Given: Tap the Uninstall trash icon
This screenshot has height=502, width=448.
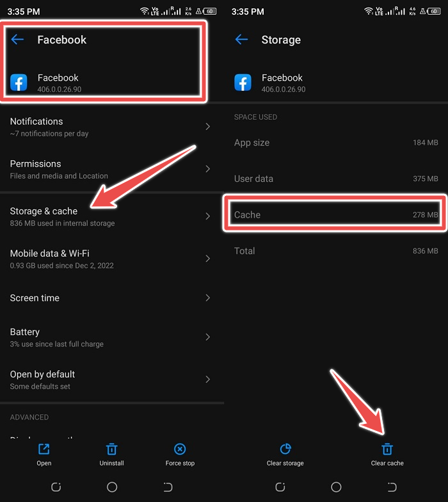Looking at the screenshot, I should [111, 449].
